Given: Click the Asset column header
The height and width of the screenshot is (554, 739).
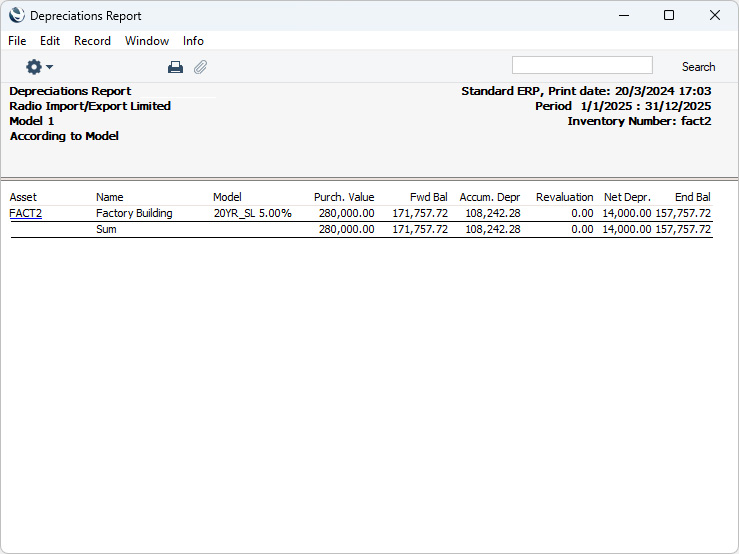Looking at the screenshot, I should click(23, 197).
